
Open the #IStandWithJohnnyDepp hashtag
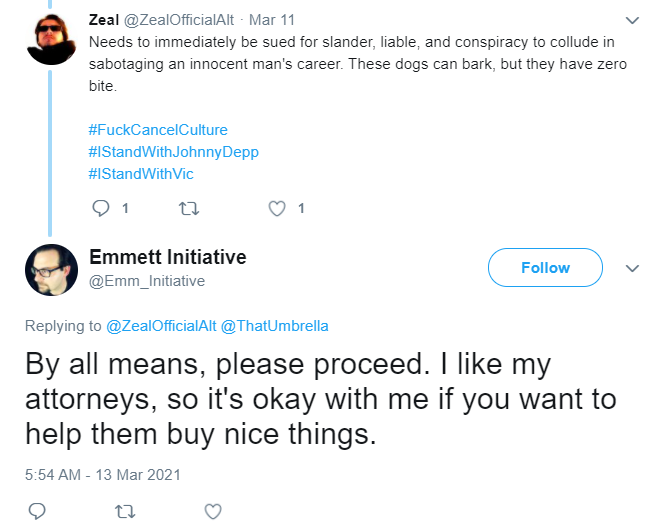pyautogui.click(x=174, y=152)
